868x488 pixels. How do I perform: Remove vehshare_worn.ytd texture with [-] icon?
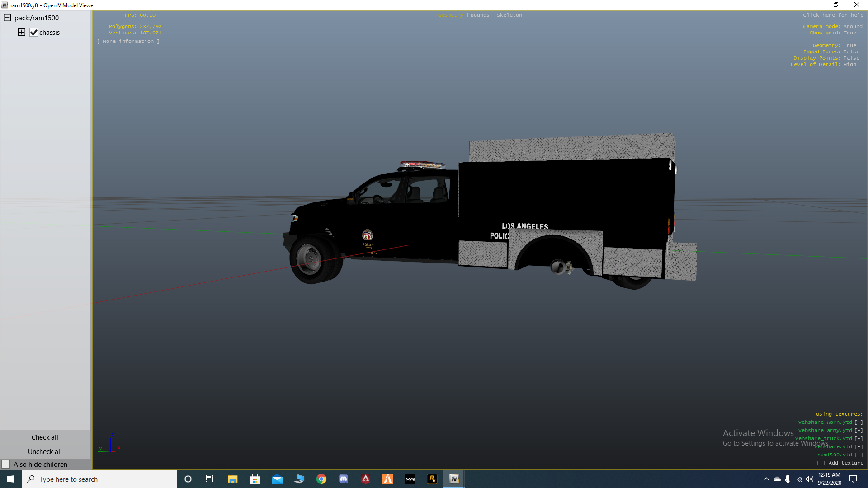click(859, 422)
